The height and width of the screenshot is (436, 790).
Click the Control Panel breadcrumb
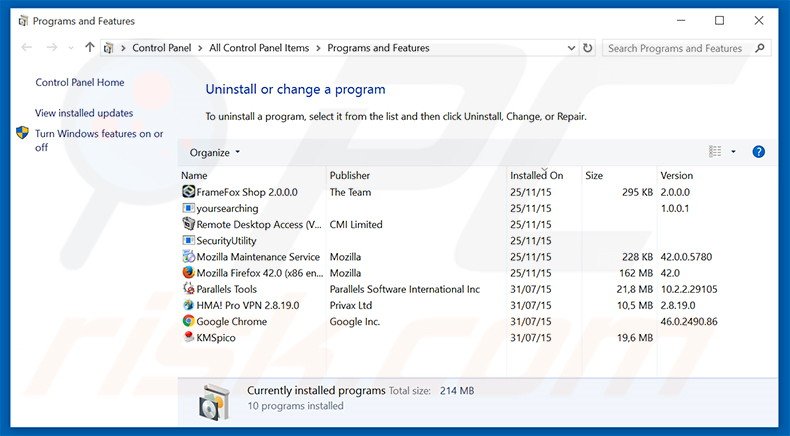[163, 48]
